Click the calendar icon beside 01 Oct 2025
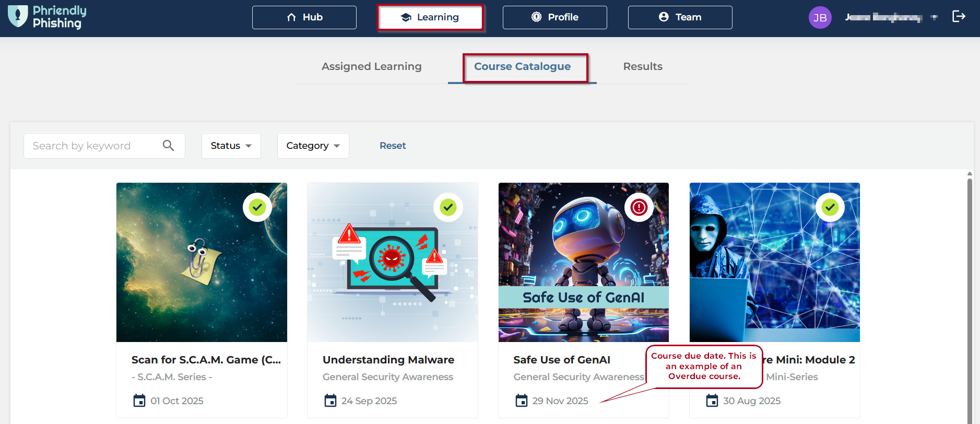 click(139, 401)
